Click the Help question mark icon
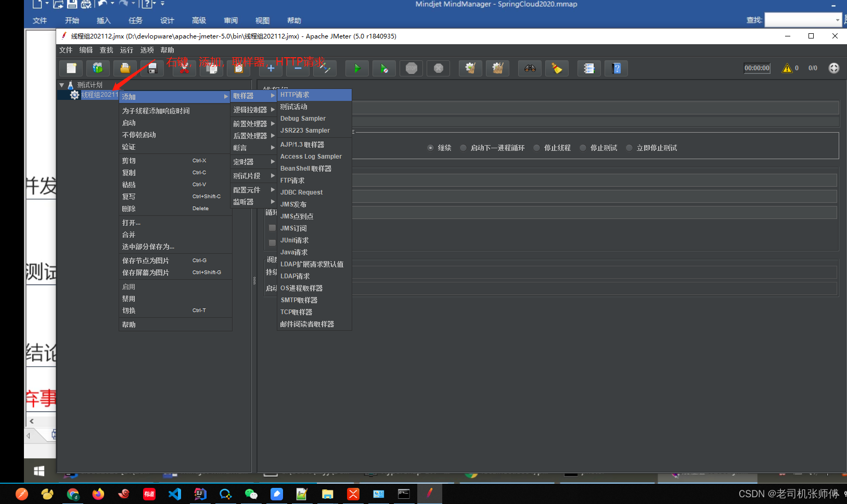The image size is (847, 504). pyautogui.click(x=617, y=68)
